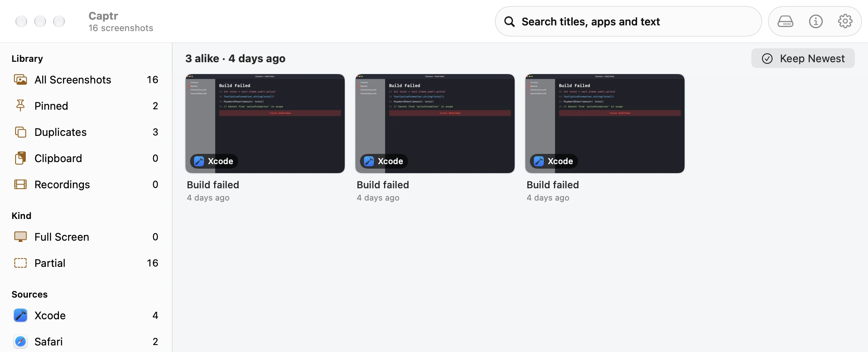Click the Full Screen display icon

pos(20,237)
